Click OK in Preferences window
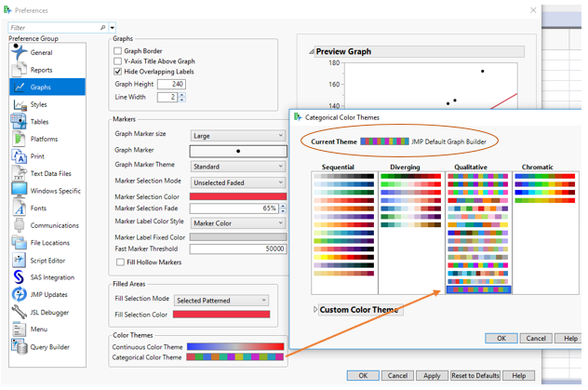Image resolution: width=588 pixels, height=390 pixels. click(363, 375)
